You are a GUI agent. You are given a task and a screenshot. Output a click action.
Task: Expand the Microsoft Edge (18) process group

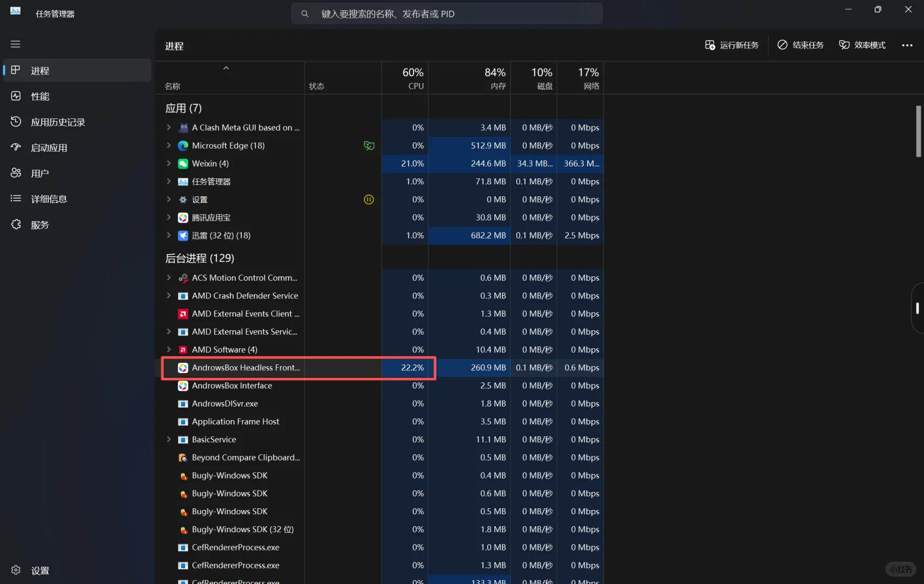[169, 145]
